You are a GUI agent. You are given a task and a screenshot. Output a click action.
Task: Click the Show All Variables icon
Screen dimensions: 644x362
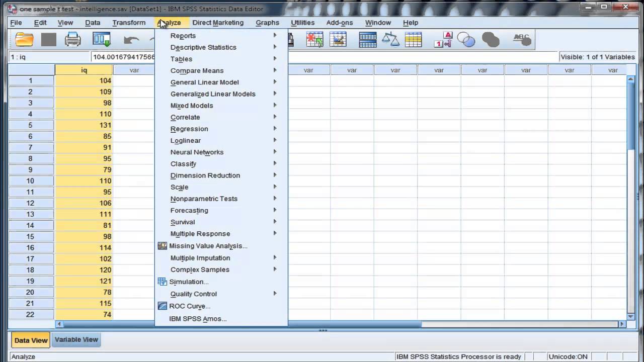pyautogui.click(x=491, y=40)
